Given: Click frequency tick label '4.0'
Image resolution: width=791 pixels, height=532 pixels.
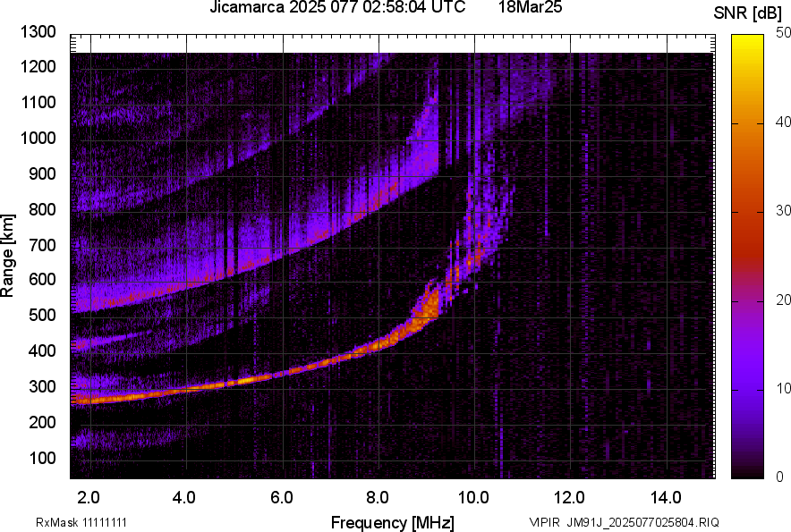Looking at the screenshot, I should 184,498.
